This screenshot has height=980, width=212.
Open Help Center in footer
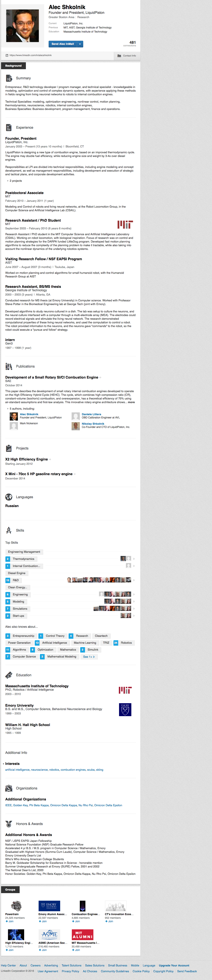(x=8, y=965)
